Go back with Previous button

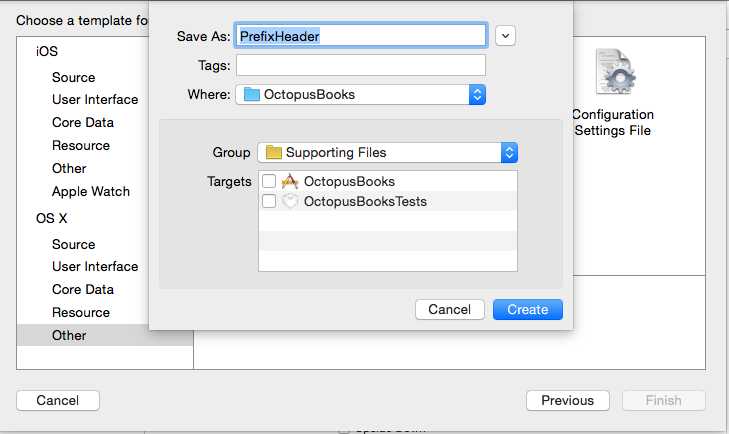coord(568,401)
